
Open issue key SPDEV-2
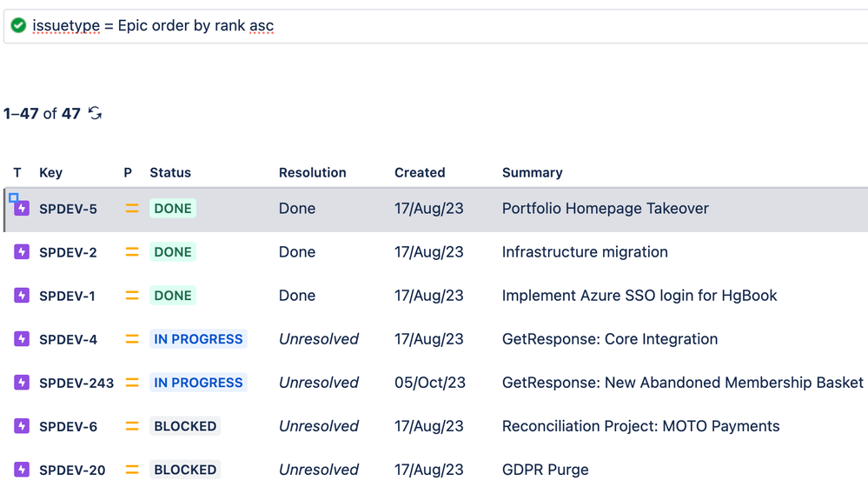68,253
